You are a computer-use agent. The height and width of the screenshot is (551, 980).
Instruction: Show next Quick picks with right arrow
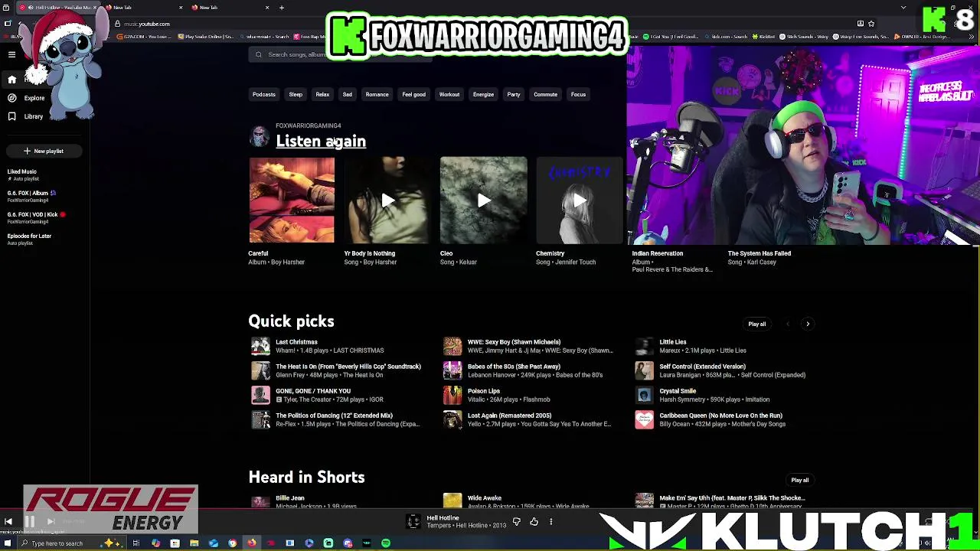pyautogui.click(x=808, y=324)
